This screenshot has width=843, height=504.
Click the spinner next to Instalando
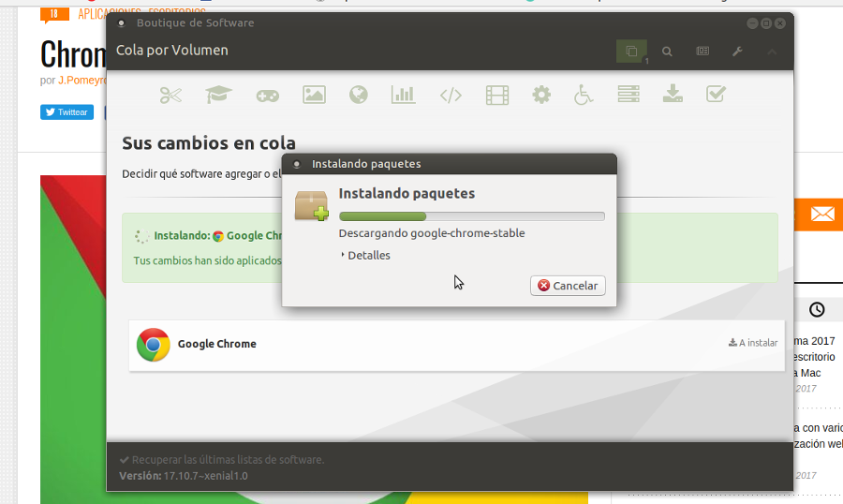tap(142, 235)
